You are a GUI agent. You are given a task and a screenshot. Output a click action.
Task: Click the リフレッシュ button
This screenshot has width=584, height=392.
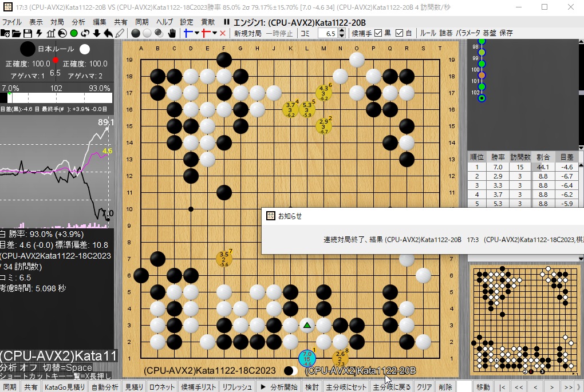[x=237, y=387]
